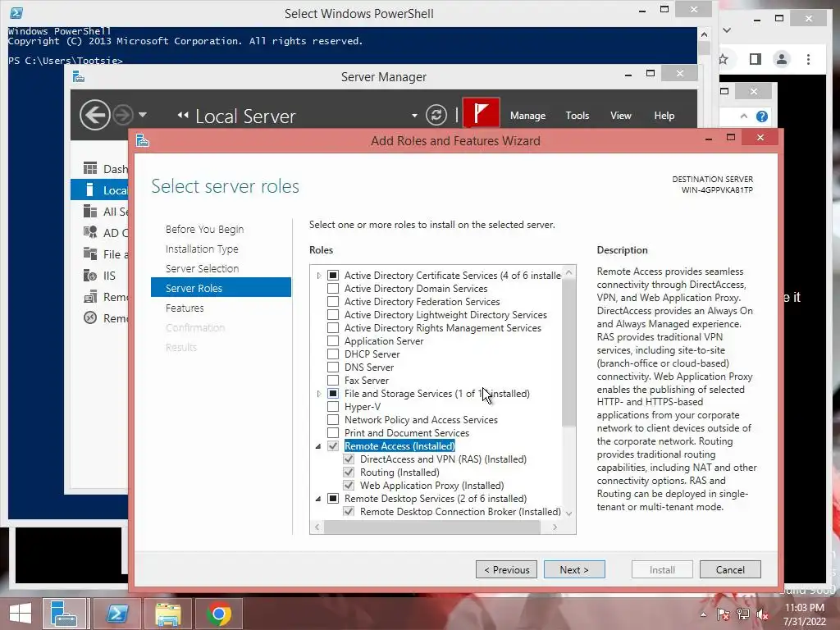Open the navigation history dropdown arrow
The height and width of the screenshot is (630, 840).
click(x=143, y=115)
